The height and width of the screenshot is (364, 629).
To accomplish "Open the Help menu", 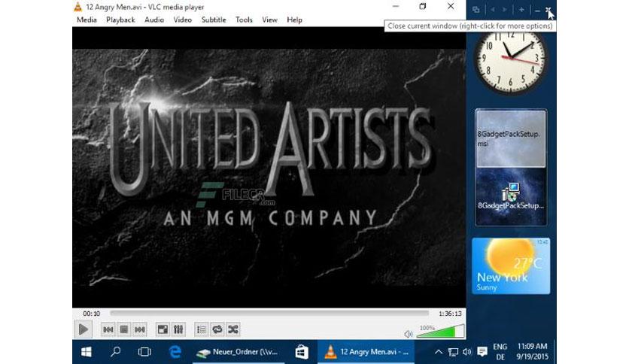I will [294, 20].
